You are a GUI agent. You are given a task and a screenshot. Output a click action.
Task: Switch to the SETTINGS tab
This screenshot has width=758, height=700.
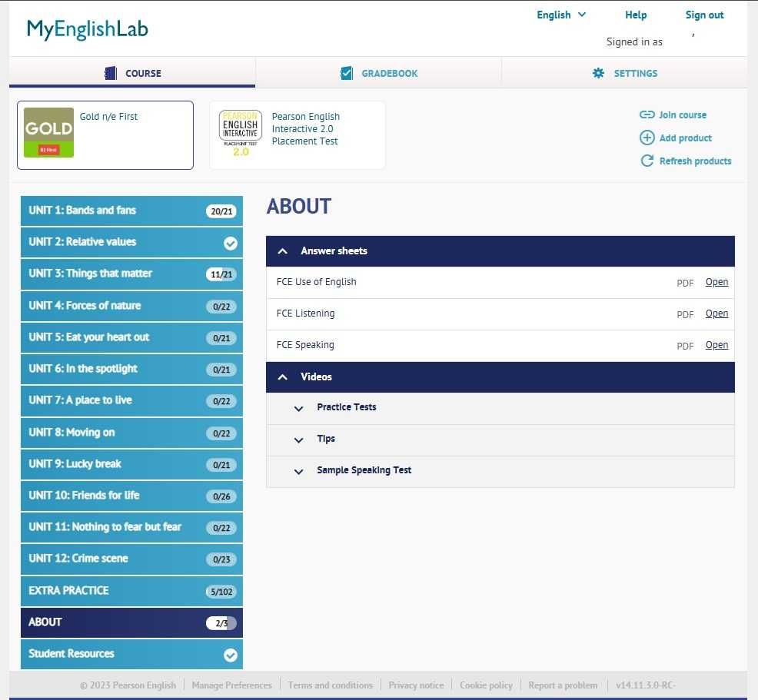[x=624, y=73]
